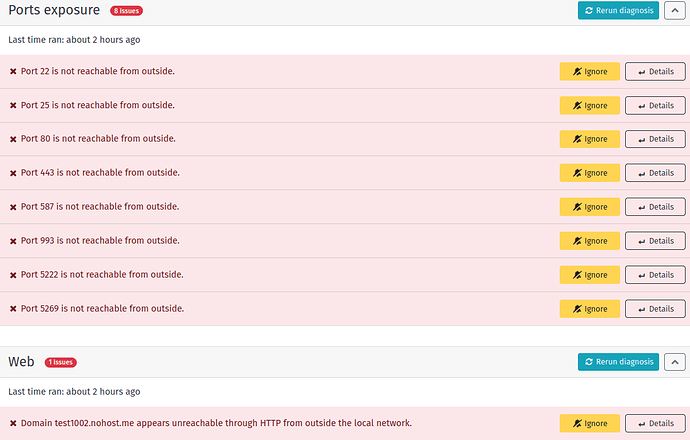Click the refresh icon in Web Rerun diagnosis
This screenshot has height=440, width=690.
pos(589,362)
